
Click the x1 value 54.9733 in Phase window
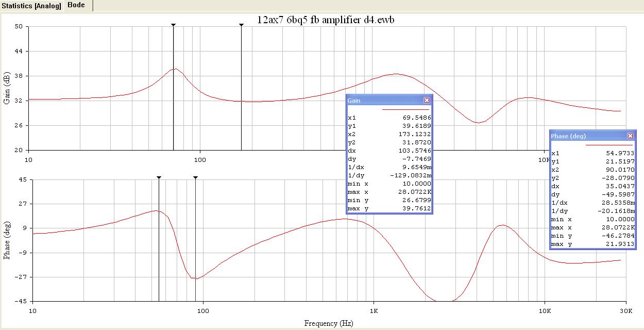pos(620,153)
